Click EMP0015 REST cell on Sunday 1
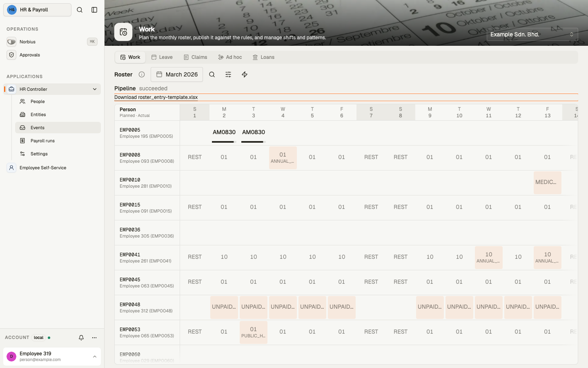This screenshot has height=368, width=588. [x=195, y=207]
